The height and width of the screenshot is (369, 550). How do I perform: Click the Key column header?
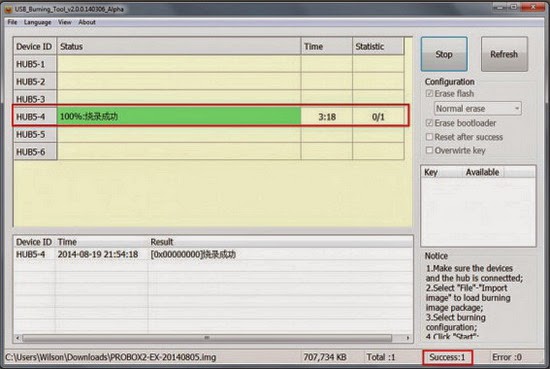pyautogui.click(x=442, y=172)
